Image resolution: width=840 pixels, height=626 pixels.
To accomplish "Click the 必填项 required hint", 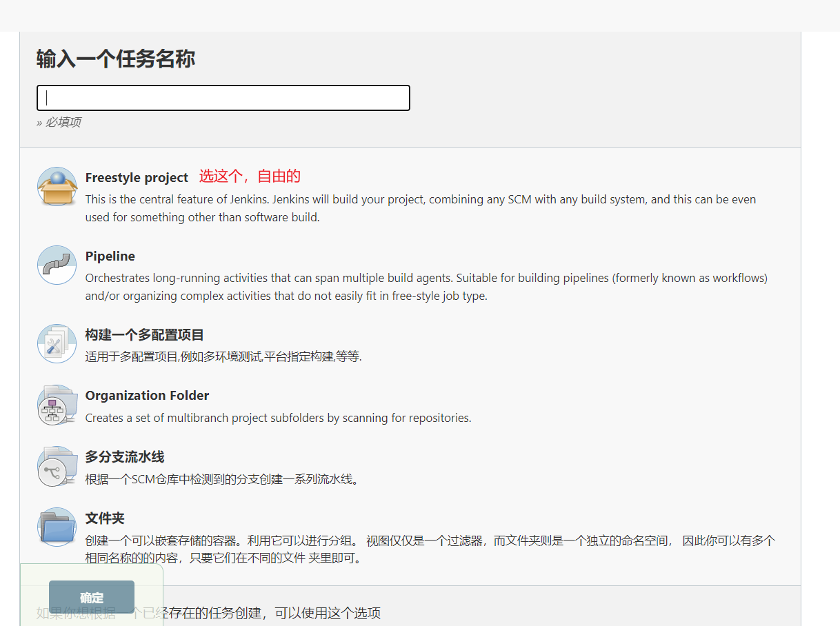I will [x=59, y=122].
